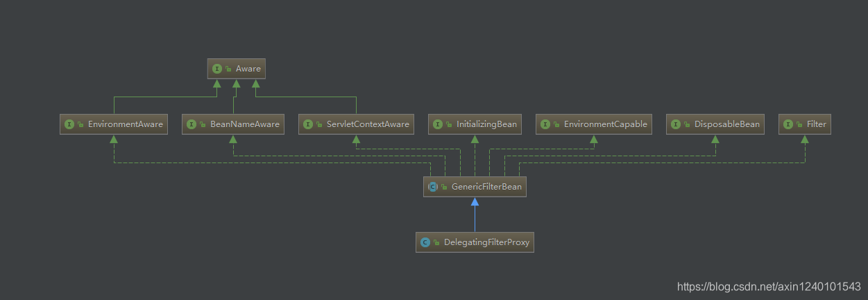Select the InitializingBean text label
This screenshot has width=868, height=300.
tap(486, 125)
